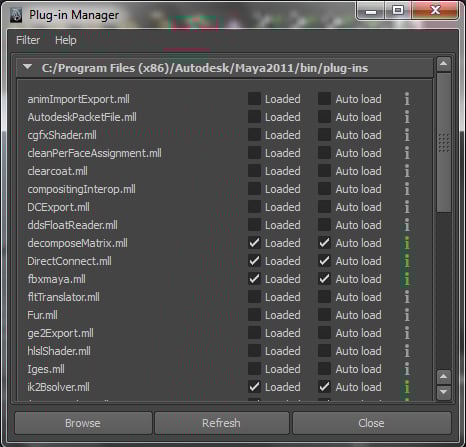Image resolution: width=466 pixels, height=447 pixels.
Task: Maximize the Plug-in Manager window
Action: (x=397, y=10)
